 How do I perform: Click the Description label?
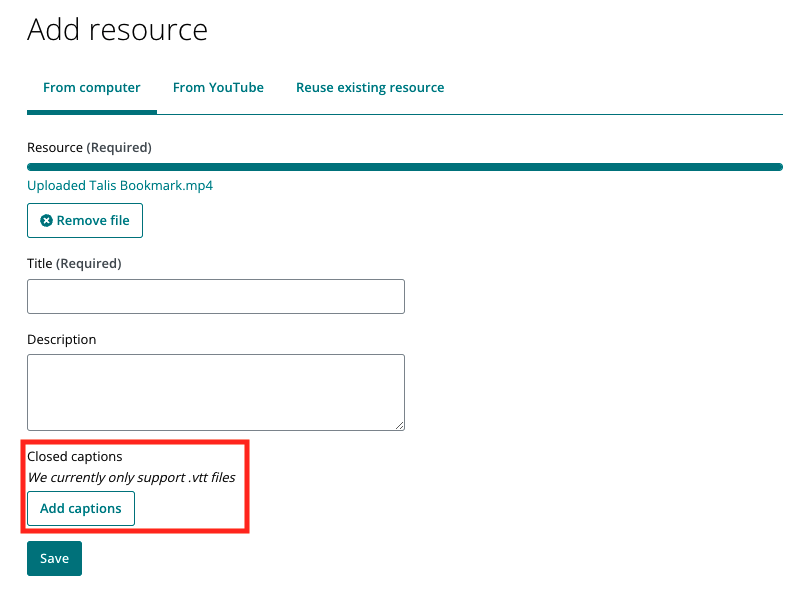pyautogui.click(x=62, y=339)
